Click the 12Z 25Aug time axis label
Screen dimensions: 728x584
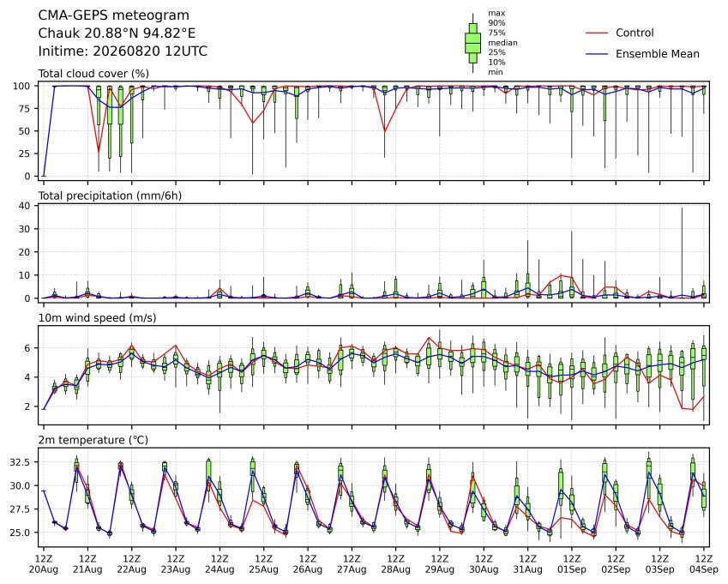[264, 564]
